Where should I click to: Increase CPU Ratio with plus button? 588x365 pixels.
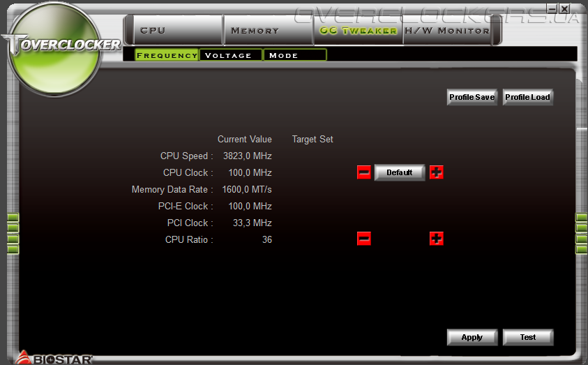pos(436,239)
